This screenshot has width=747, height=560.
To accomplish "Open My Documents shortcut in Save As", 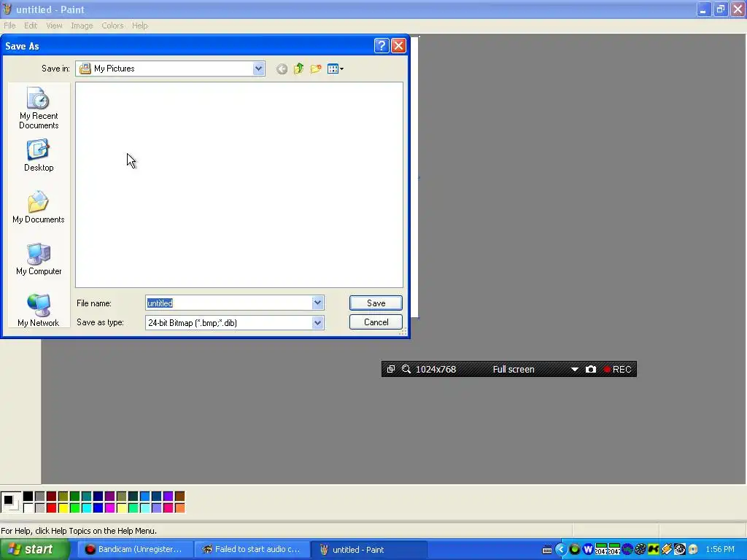I will coord(39,207).
